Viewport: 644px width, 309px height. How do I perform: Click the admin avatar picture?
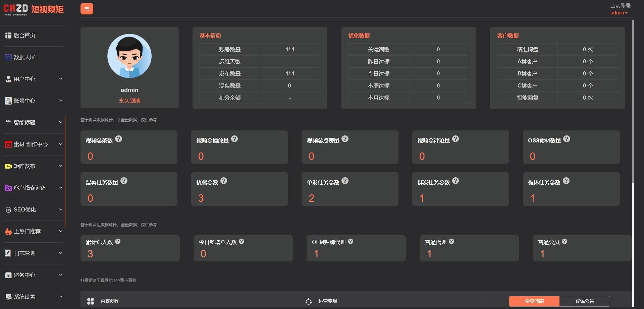pyautogui.click(x=129, y=56)
